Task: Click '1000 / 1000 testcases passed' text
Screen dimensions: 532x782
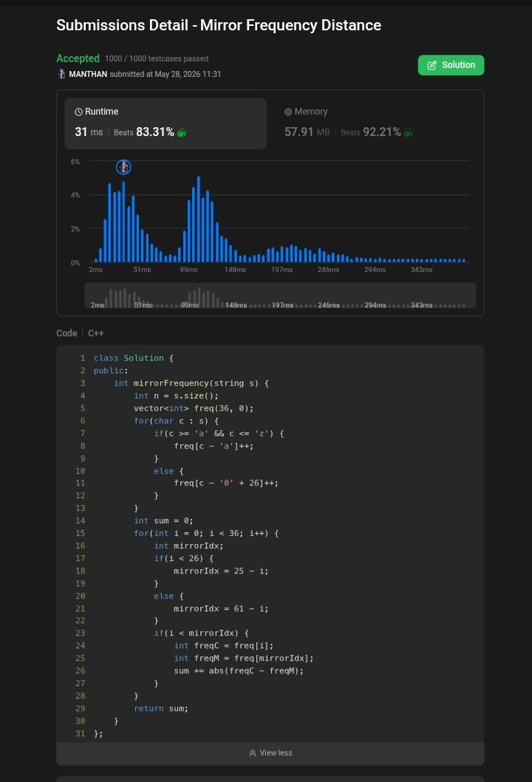Action: tap(157, 58)
